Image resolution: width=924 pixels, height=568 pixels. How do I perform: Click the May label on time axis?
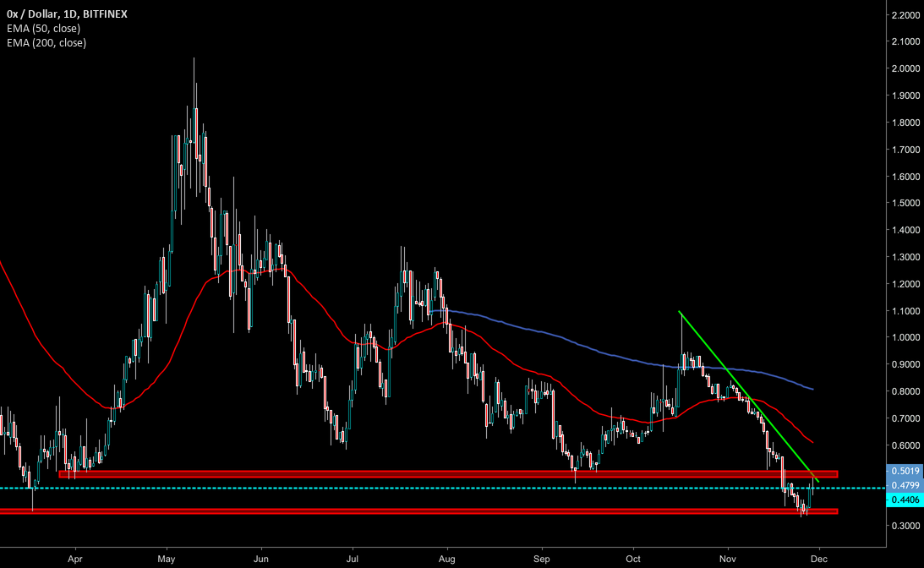click(167, 559)
